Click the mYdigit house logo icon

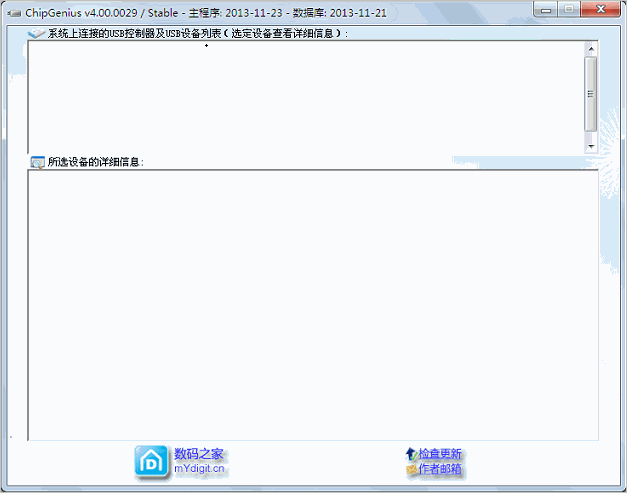[151, 463]
